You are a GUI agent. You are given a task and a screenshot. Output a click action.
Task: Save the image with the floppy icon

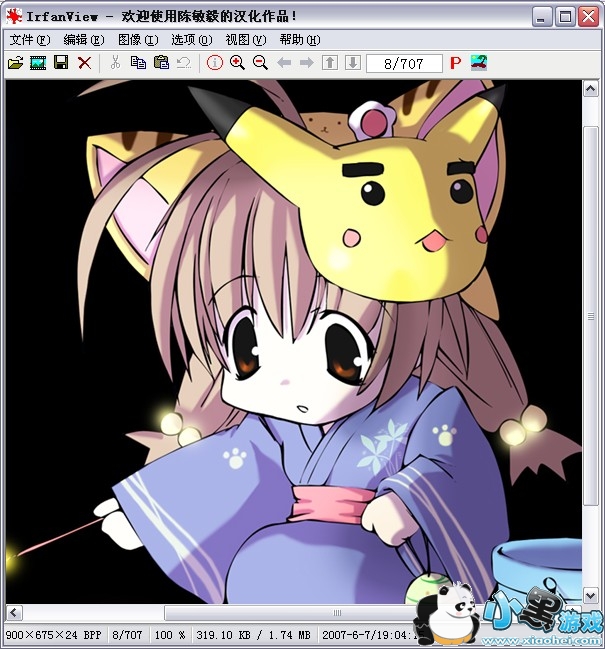point(61,63)
